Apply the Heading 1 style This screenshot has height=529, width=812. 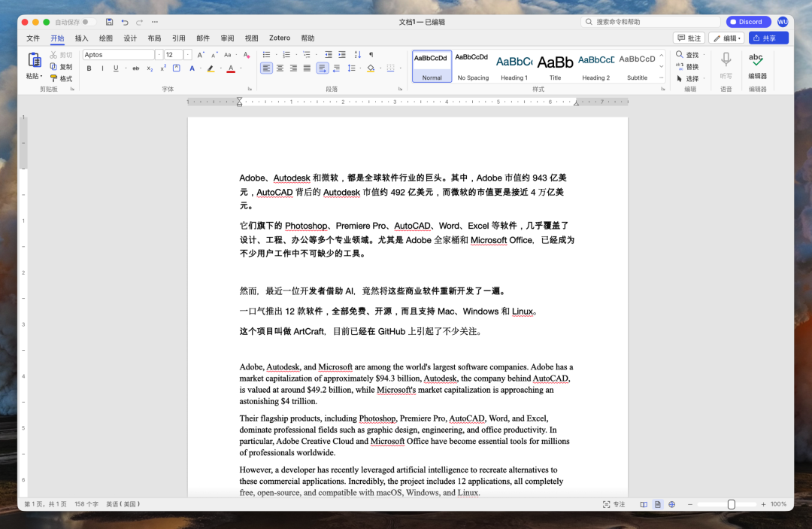pos(514,66)
